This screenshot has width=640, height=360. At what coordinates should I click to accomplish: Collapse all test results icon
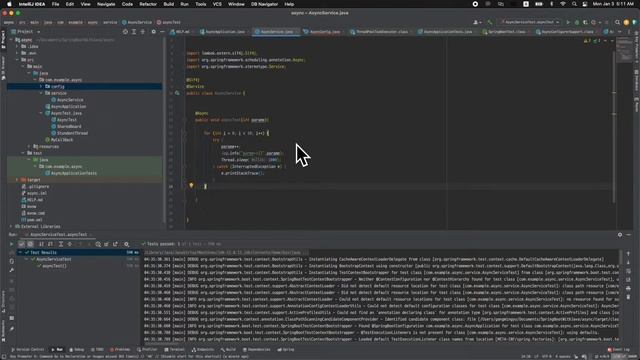coord(70,244)
